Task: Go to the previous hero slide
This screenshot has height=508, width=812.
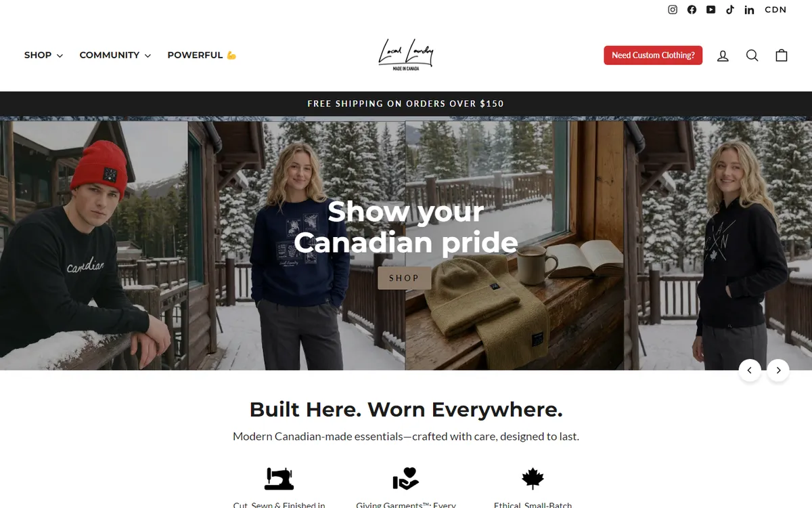Action: pos(750,370)
